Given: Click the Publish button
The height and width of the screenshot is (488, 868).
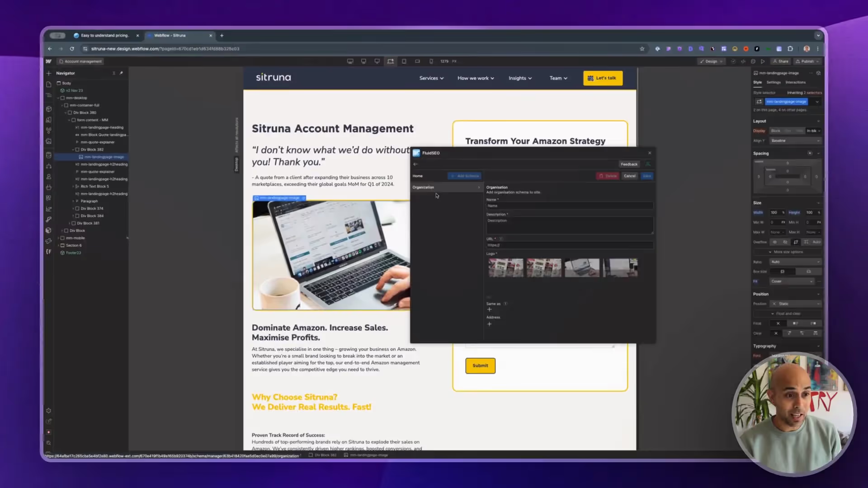Looking at the screenshot, I should 807,61.
